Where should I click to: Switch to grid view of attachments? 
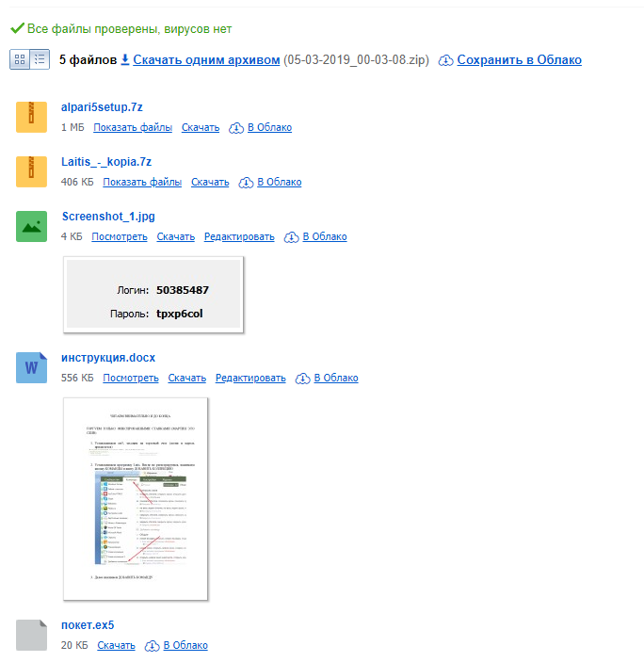click(x=20, y=59)
